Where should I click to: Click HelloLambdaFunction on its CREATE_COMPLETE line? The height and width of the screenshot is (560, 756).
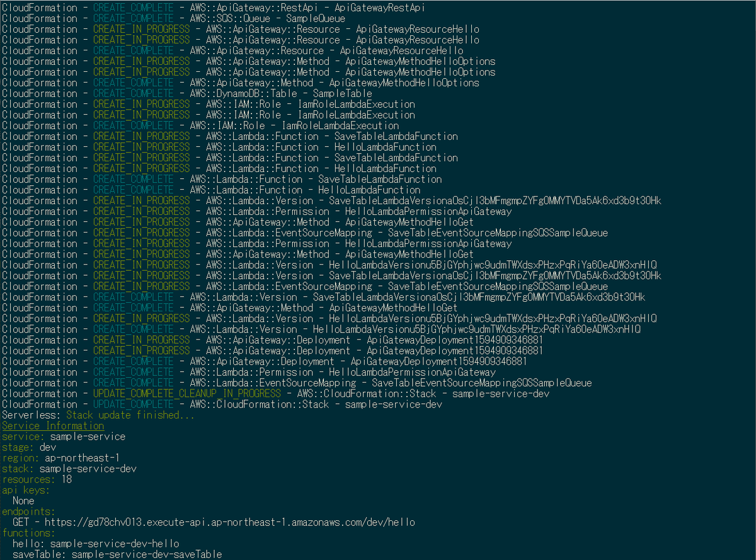pos(369,190)
